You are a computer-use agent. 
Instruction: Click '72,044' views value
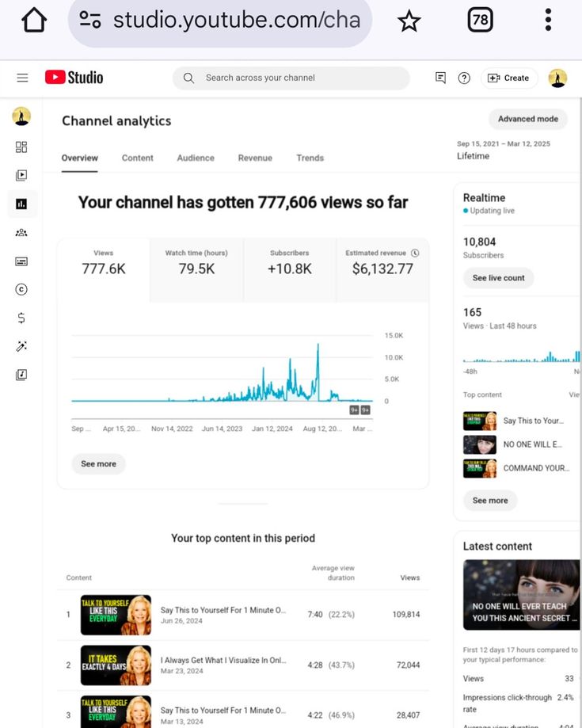click(408, 665)
